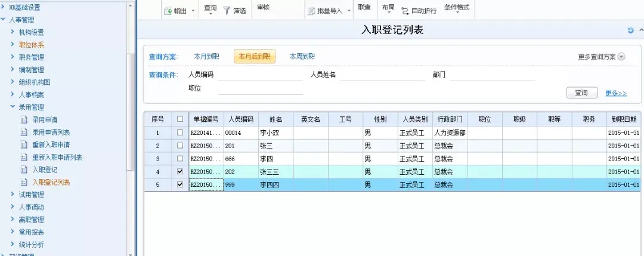Collapse the 人事管理 tree node
This screenshot has height=256, width=644.
(x=4, y=19)
